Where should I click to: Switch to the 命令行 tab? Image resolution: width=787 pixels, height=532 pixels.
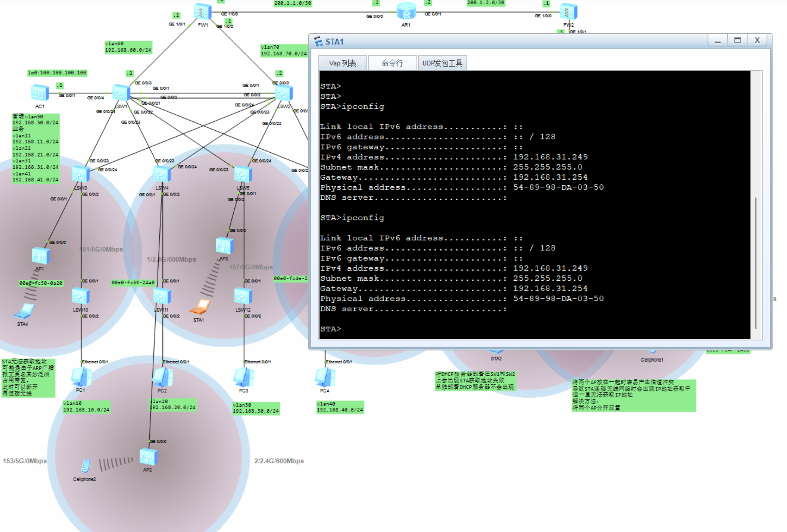click(392, 63)
